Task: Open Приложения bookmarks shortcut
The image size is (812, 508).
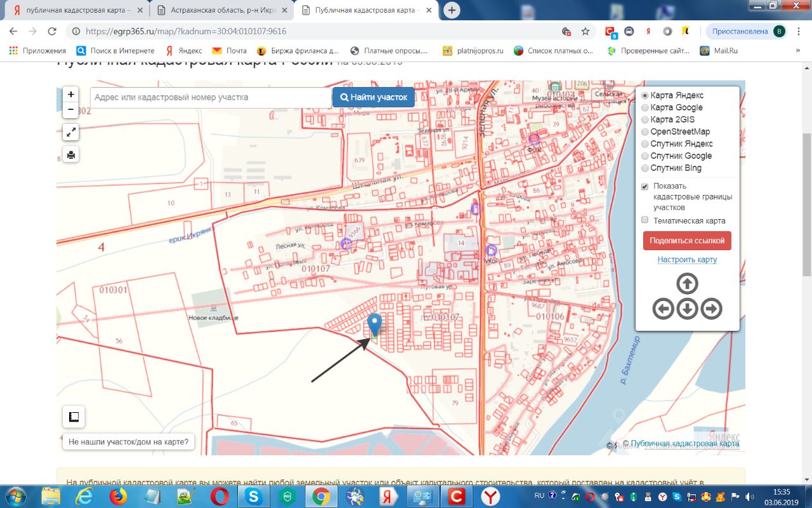Action: click(37, 51)
